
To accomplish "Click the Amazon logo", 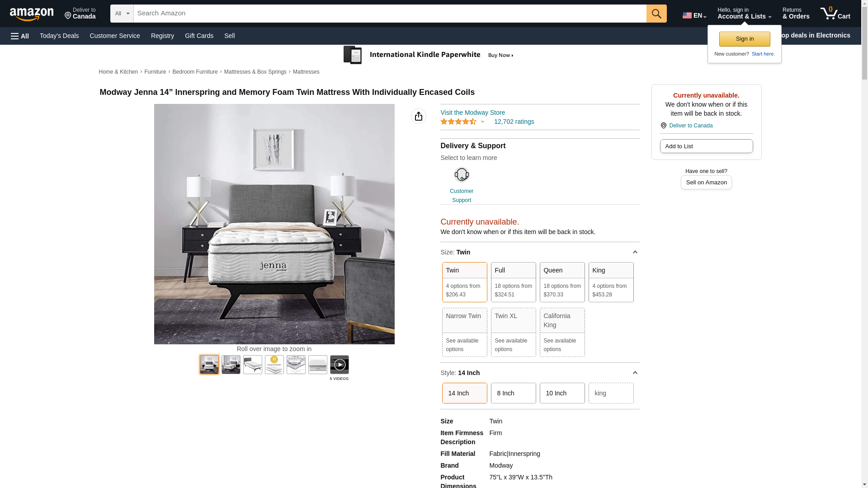I will (32, 14).
